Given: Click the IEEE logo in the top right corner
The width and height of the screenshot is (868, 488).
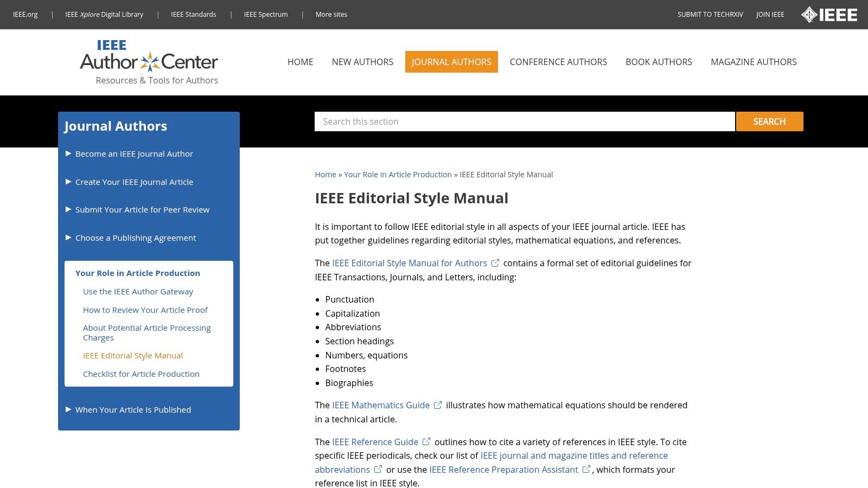Looking at the screenshot, I should 830,15.
